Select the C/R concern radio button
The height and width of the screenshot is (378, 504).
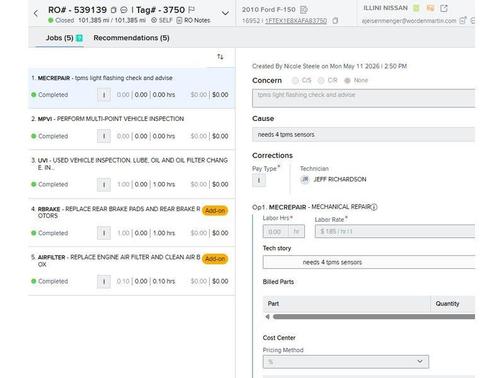pos(321,80)
